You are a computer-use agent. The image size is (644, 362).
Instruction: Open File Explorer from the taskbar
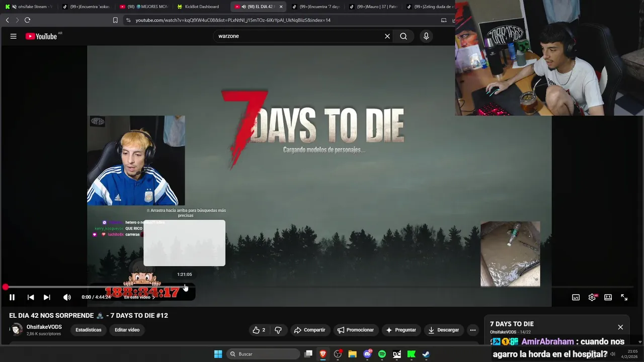click(x=352, y=354)
